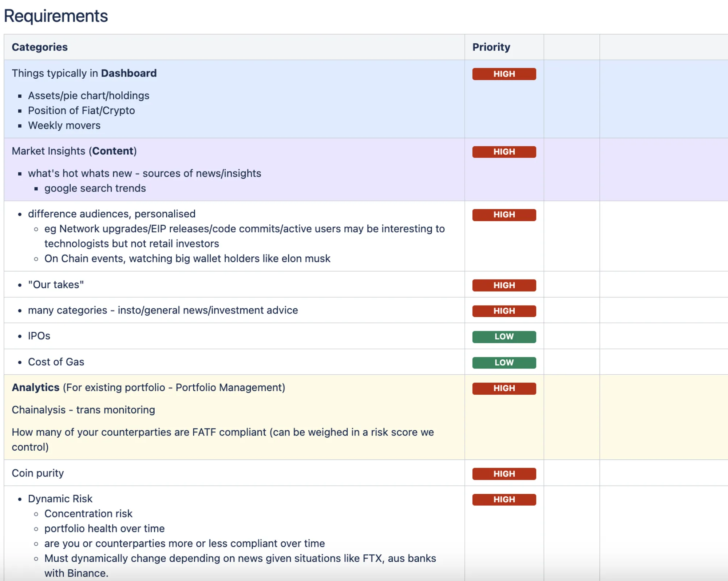Click the "Our takes" bullet text

56,284
